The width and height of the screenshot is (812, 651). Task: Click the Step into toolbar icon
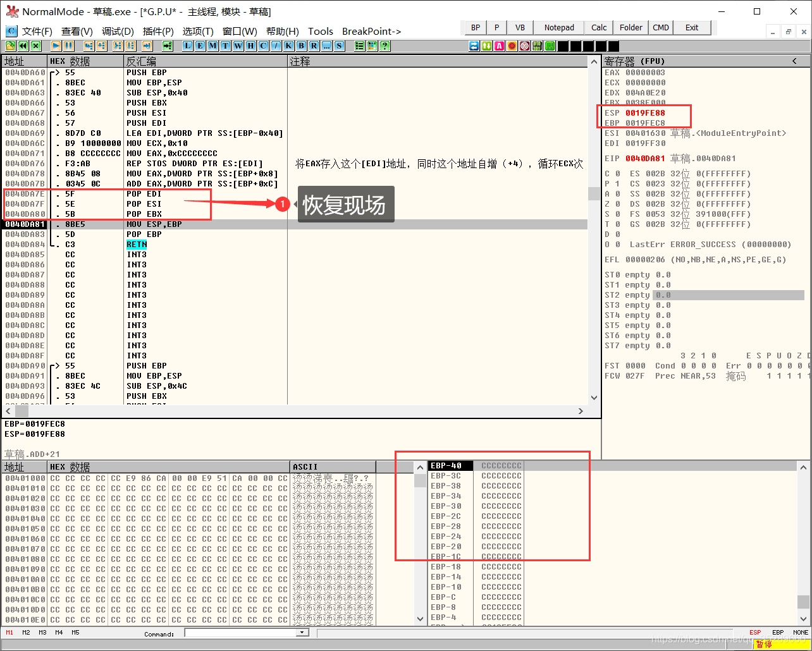click(89, 46)
